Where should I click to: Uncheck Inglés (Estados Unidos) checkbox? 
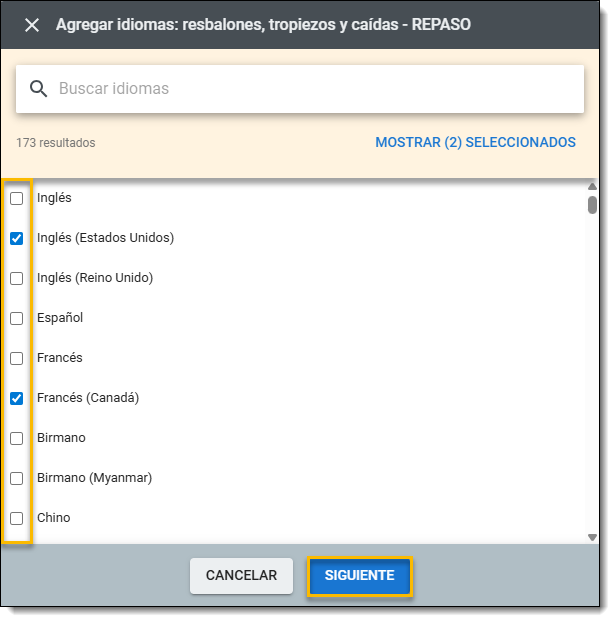coord(17,239)
